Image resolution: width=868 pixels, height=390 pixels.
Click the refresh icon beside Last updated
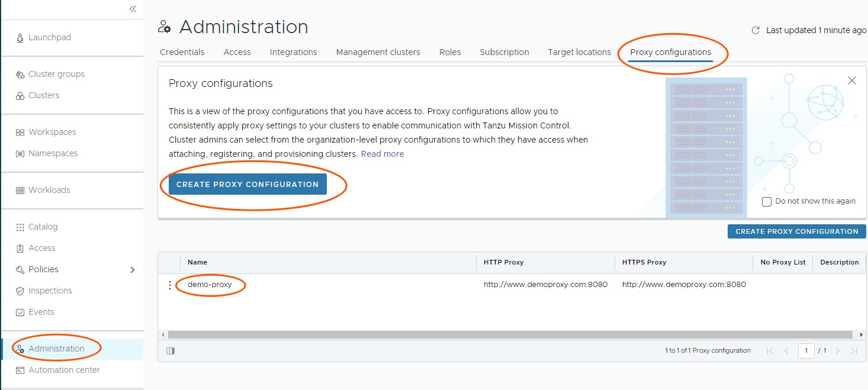756,30
